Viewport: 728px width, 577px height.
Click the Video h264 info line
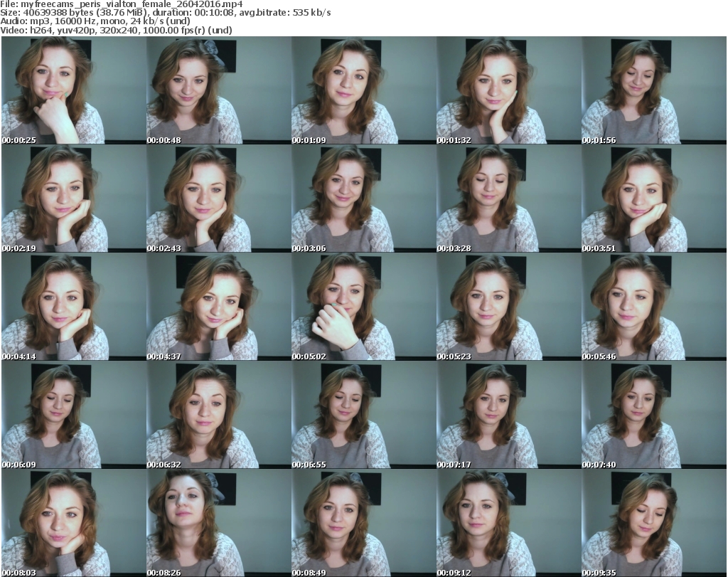click(x=116, y=30)
